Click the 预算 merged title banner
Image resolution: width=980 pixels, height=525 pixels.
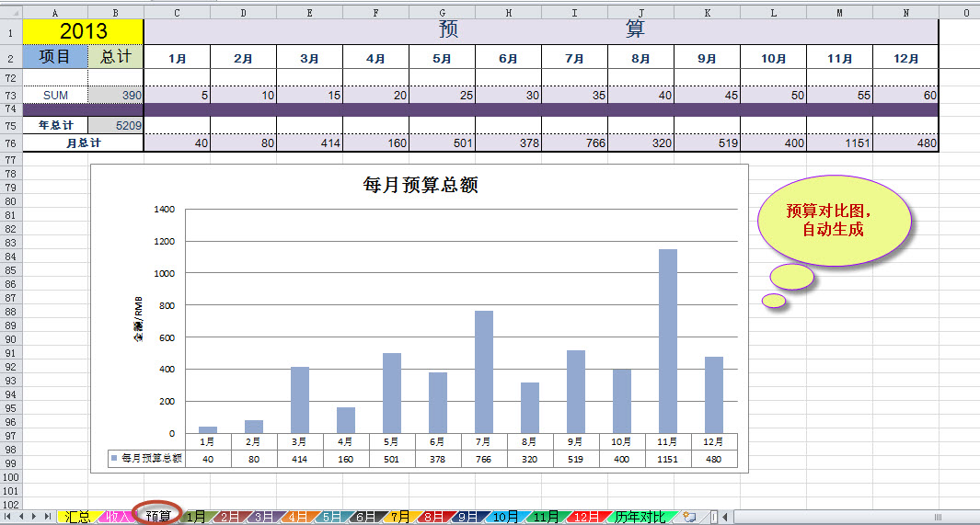541,30
